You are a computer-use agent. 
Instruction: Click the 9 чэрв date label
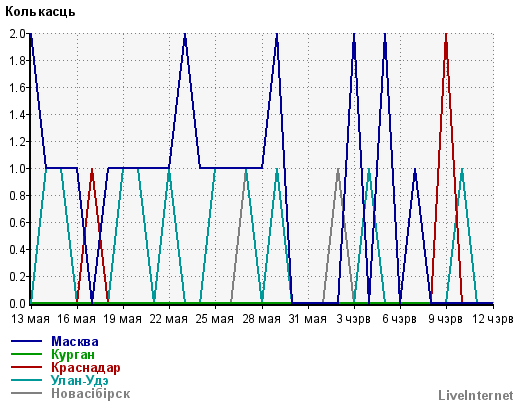[x=446, y=319]
